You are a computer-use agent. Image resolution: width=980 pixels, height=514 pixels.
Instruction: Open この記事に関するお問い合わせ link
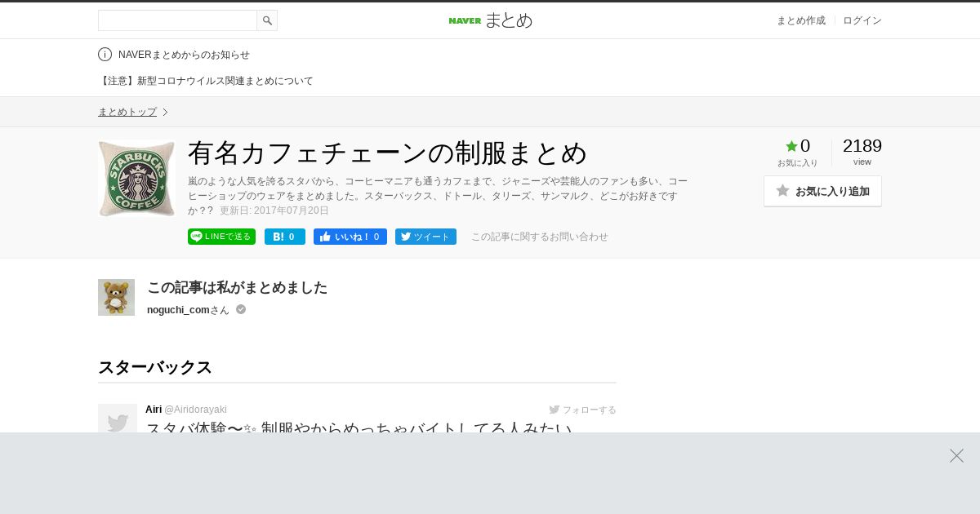[x=540, y=237]
